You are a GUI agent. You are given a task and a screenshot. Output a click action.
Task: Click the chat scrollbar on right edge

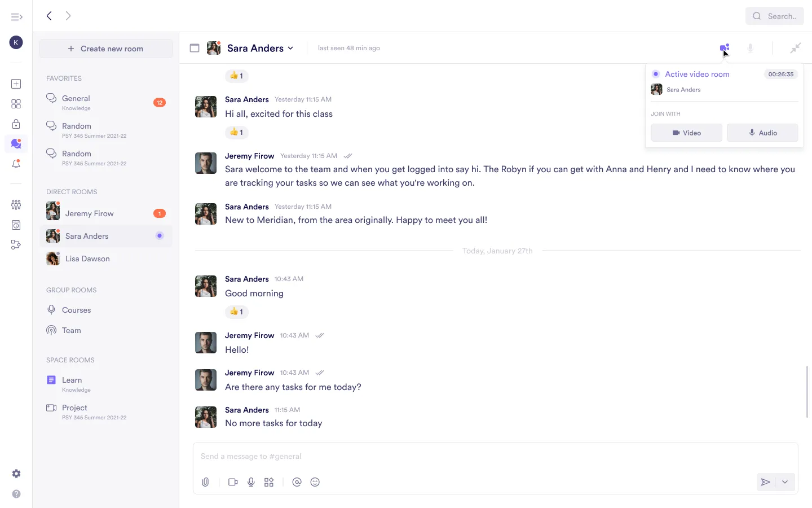coord(807,391)
